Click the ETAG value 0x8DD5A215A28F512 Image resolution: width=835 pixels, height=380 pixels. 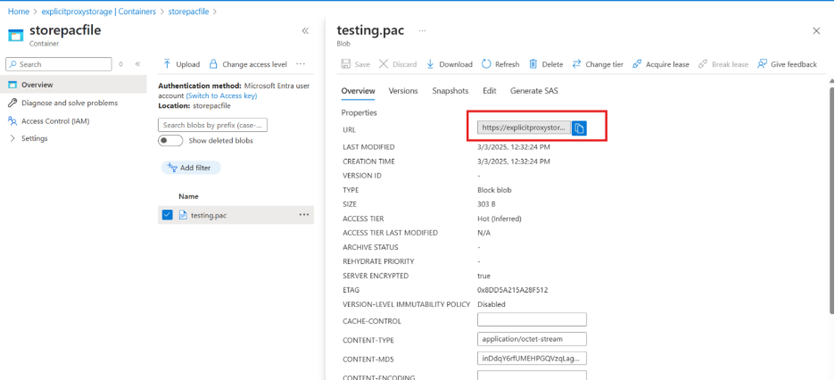tap(513, 290)
